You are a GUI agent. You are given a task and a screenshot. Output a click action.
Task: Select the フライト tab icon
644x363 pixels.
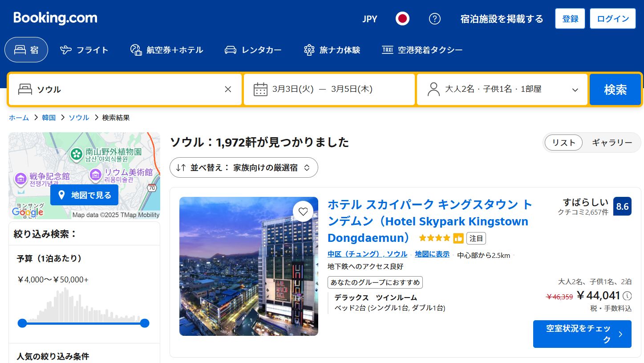click(67, 50)
